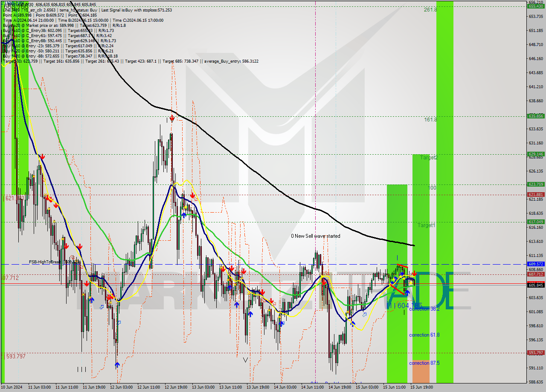Viewport: 546px width, 392px height.
Task: Select the red sell arrow above the highest peak
Action: click(x=172, y=118)
